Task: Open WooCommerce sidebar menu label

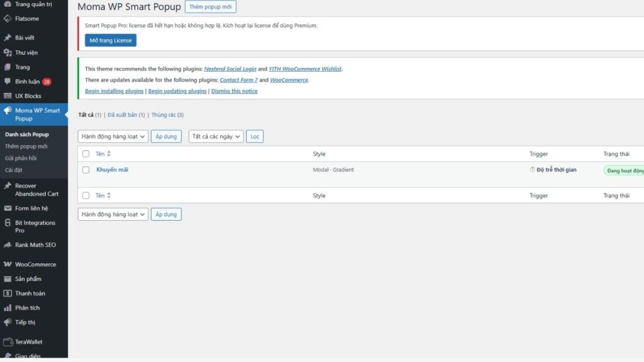Action: pos(35,265)
